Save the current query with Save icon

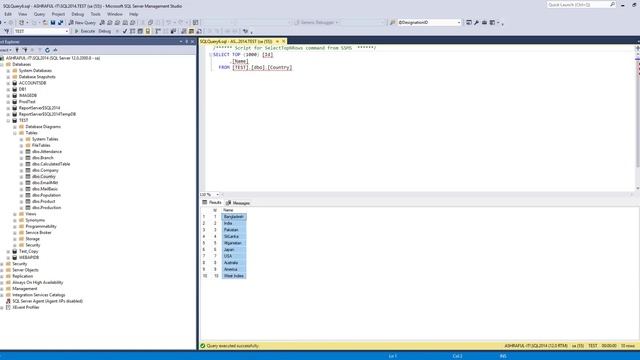[53, 22]
